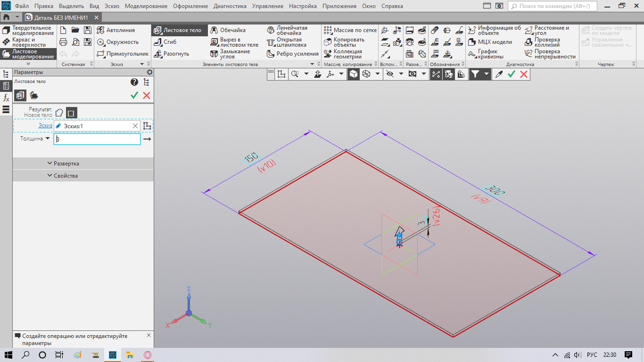Open the zoom options dropdown arrow
The height and width of the screenshot is (362, 644).
[306, 75]
